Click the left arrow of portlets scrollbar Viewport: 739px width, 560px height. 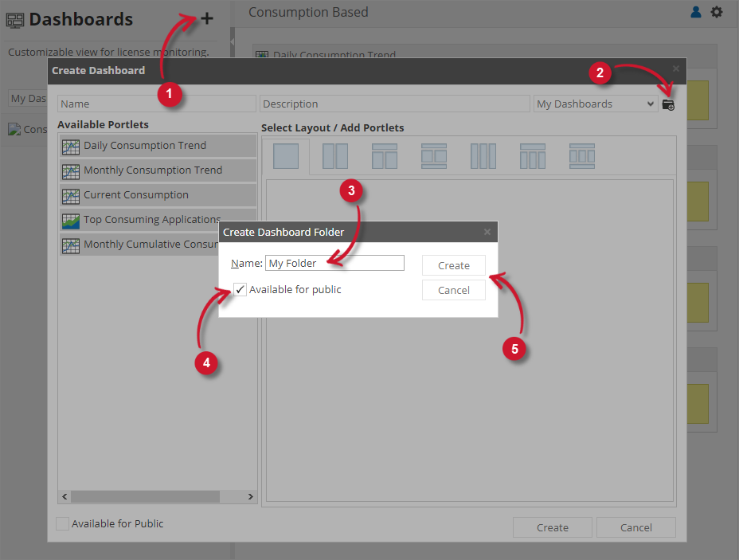65,496
